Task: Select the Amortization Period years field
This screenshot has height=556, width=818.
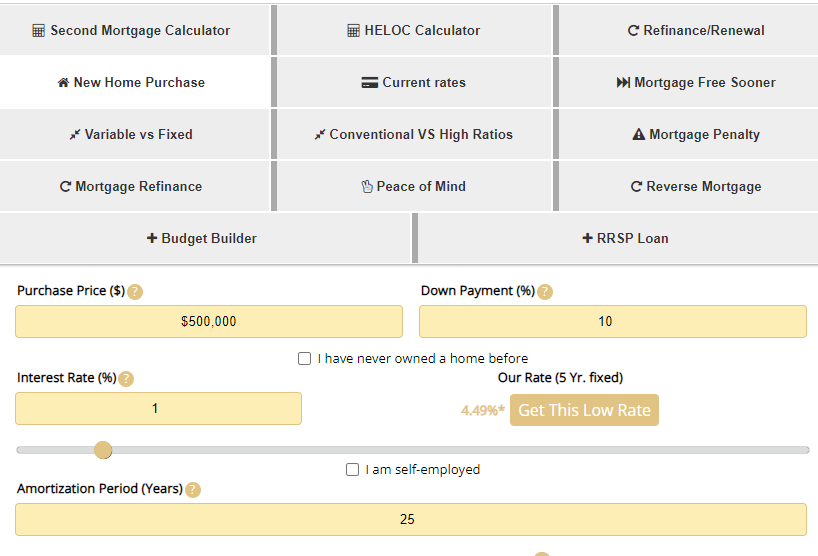Action: 411,519
